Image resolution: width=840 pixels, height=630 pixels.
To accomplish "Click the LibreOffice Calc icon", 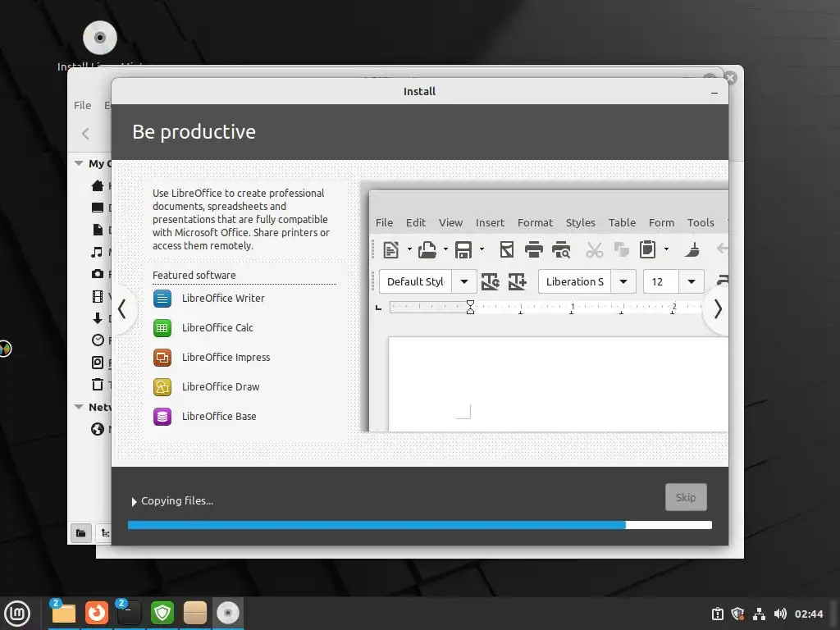I will click(x=162, y=328).
